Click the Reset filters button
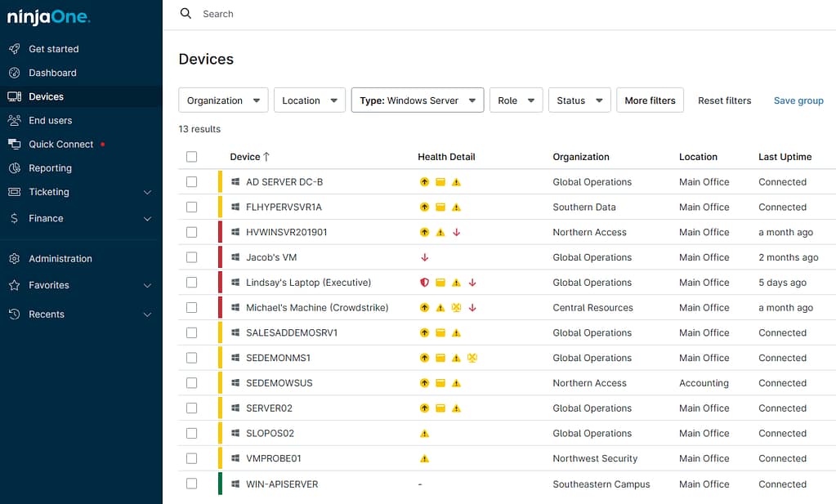The image size is (836, 504). 724,100
